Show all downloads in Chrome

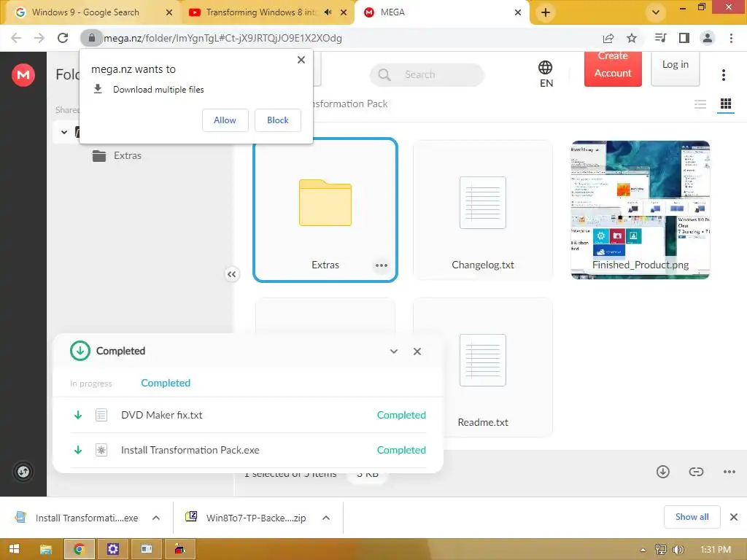tap(692, 517)
